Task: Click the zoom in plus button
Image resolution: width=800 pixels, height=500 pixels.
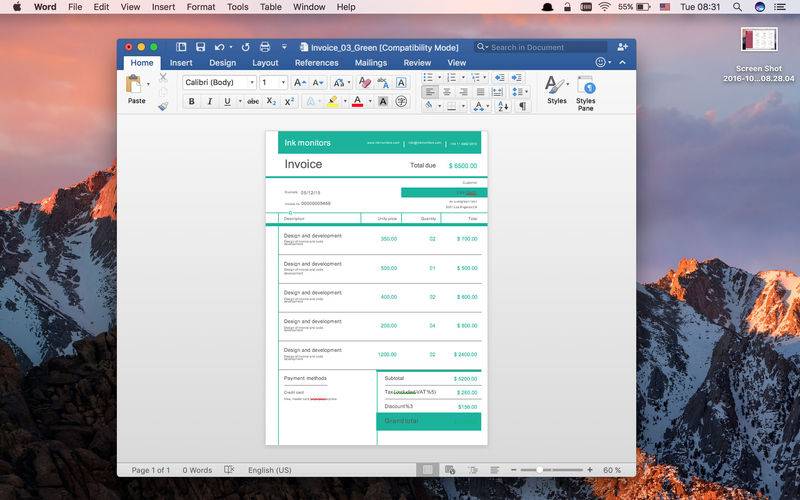Action: pos(590,469)
